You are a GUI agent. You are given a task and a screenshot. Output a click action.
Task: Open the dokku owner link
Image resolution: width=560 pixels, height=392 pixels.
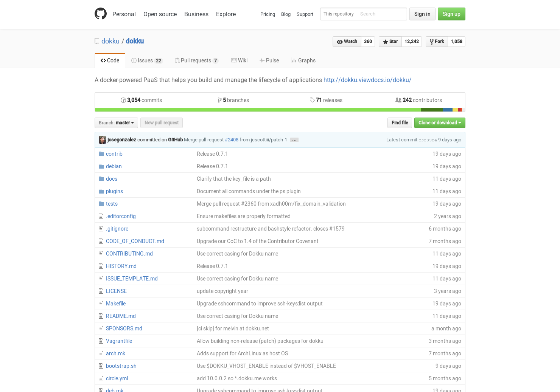(x=110, y=41)
